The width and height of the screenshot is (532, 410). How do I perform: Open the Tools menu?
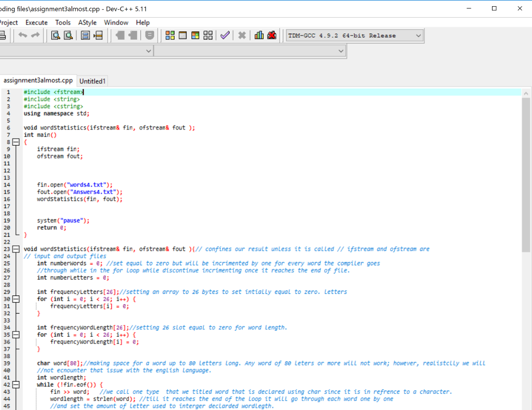coord(63,22)
